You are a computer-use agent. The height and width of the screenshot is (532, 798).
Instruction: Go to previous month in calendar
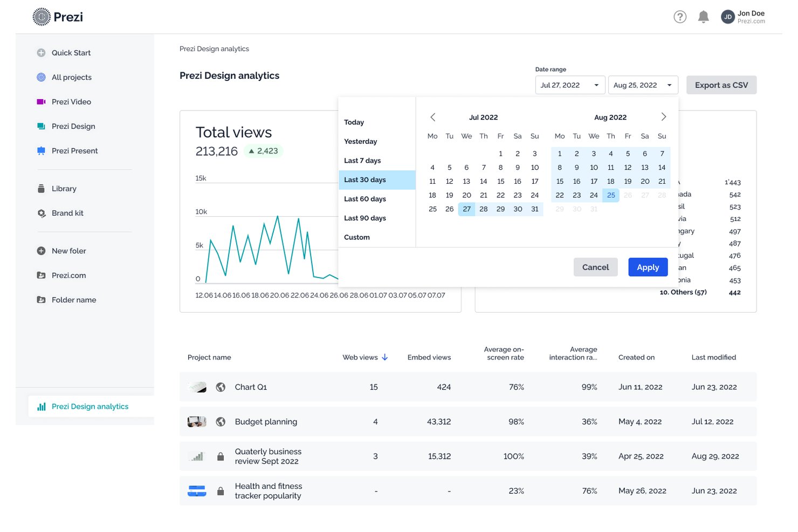(x=432, y=117)
